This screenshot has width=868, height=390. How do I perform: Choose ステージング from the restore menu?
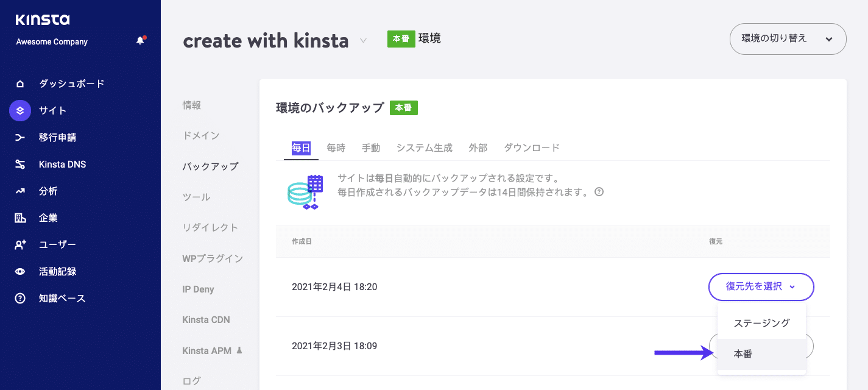[761, 322]
